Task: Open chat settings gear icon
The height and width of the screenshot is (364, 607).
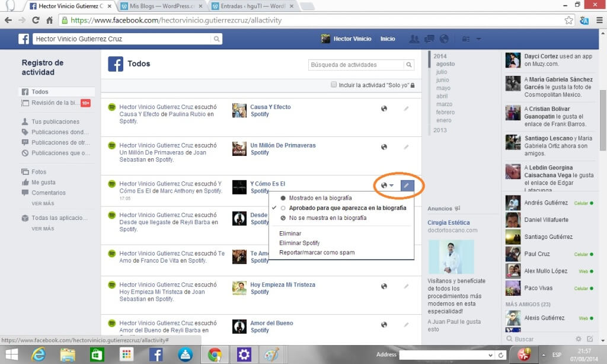Action: [579, 339]
